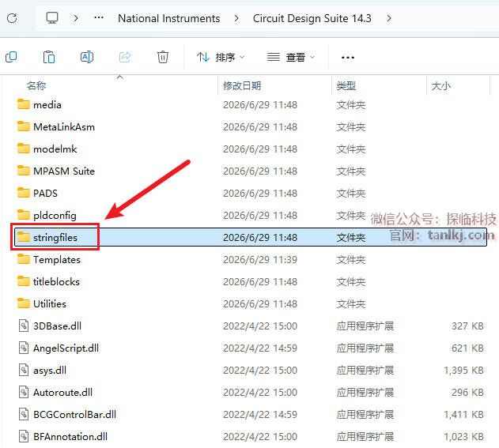Click the media folder name
The width and height of the screenshot is (499, 448).
(x=47, y=104)
